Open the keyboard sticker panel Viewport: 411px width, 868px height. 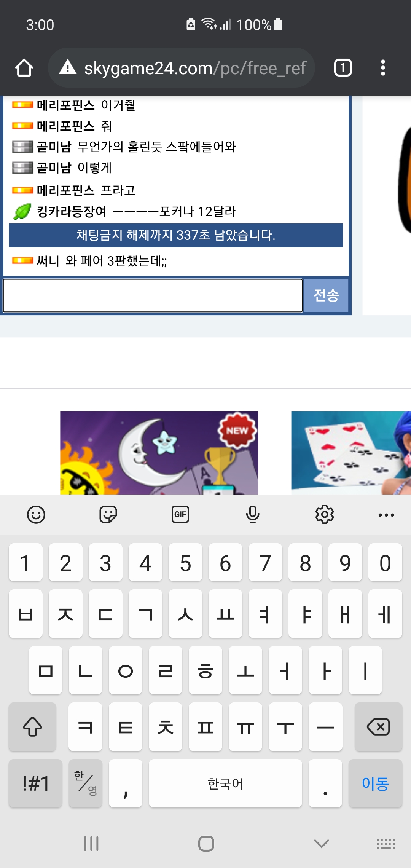click(x=108, y=515)
